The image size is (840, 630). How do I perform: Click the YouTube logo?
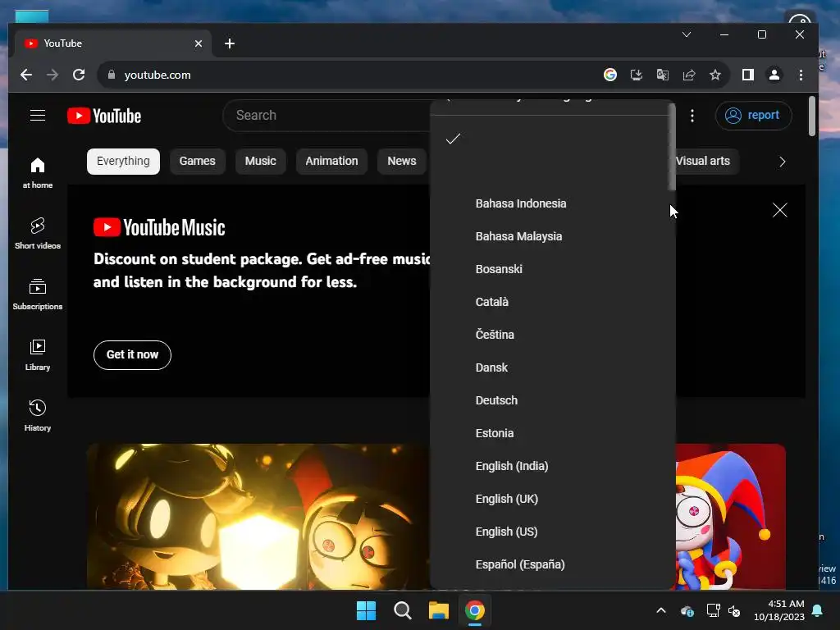click(x=104, y=116)
